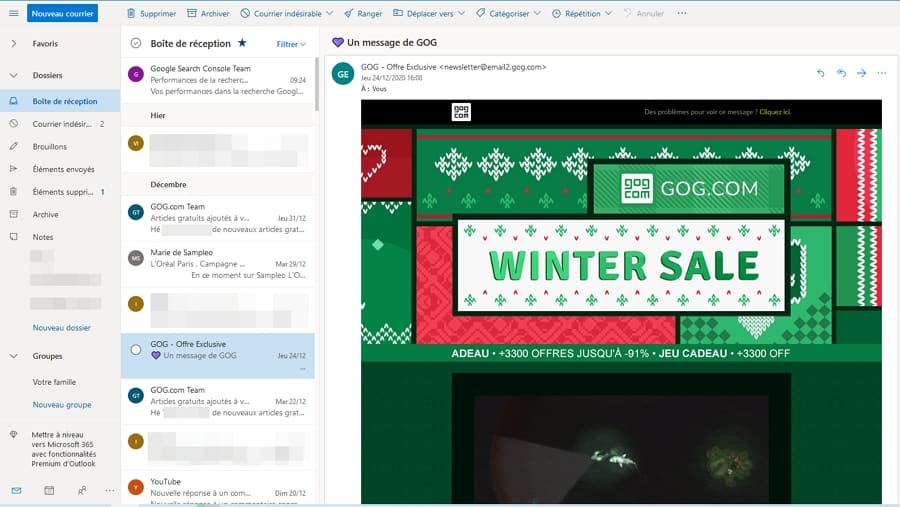Toggle select-all circle beside Boîte de réception
Screen dimensions: 900x507
pos(136,44)
